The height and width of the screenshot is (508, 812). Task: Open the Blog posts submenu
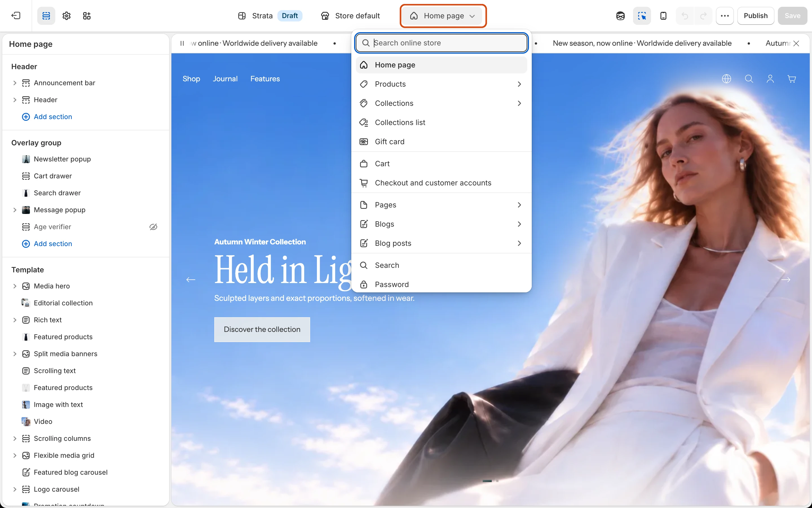442,243
